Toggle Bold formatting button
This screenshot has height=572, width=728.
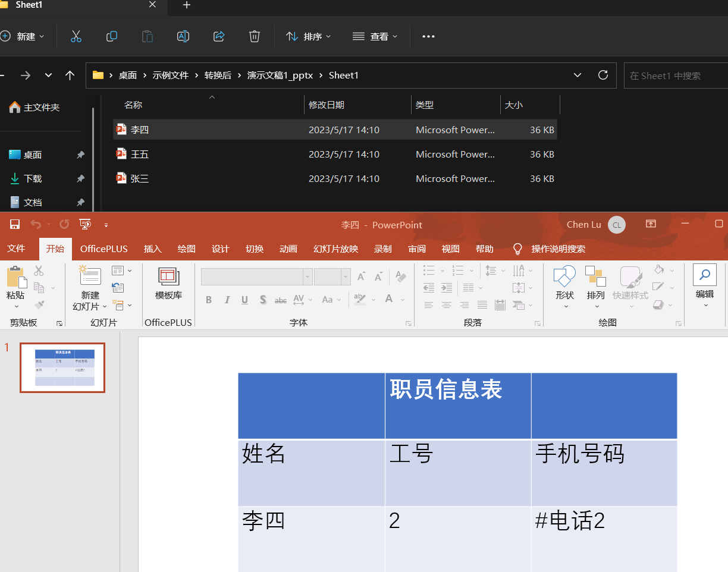click(209, 300)
